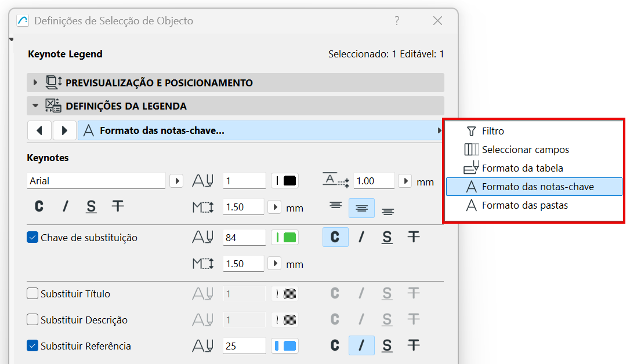Select Formato da tabela menu entry
The height and width of the screenshot is (364, 630).
coord(522,168)
